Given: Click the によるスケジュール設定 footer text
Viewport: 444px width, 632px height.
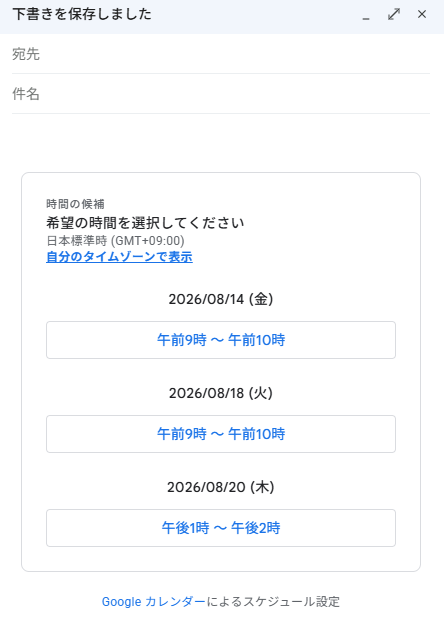Looking at the screenshot, I should (273, 601).
